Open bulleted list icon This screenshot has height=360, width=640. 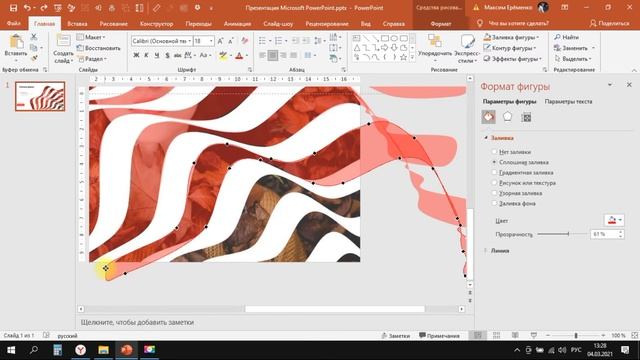coord(262,40)
